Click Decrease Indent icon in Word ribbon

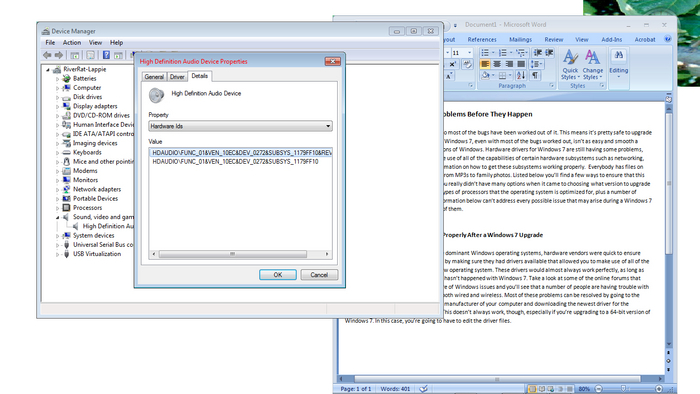coord(538,53)
